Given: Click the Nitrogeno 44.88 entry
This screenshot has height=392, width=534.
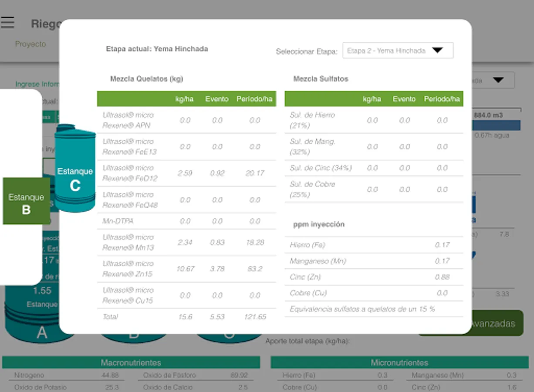Looking at the screenshot, I should [67, 375].
